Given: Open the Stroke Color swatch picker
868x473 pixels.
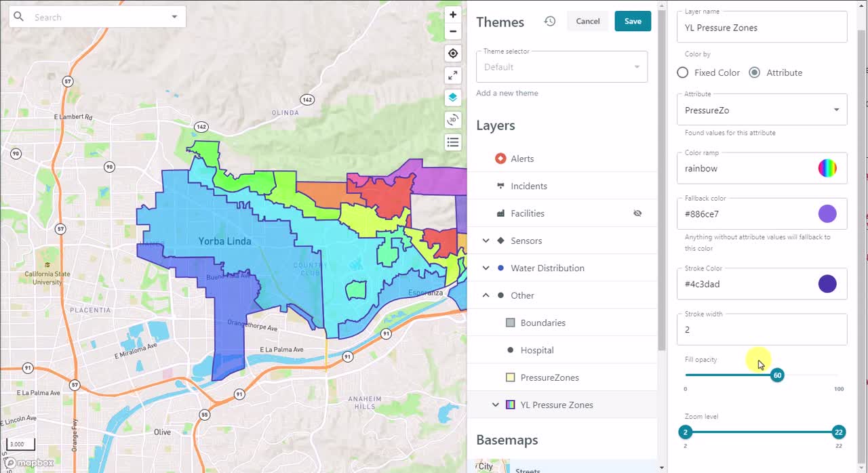Looking at the screenshot, I should click(827, 284).
